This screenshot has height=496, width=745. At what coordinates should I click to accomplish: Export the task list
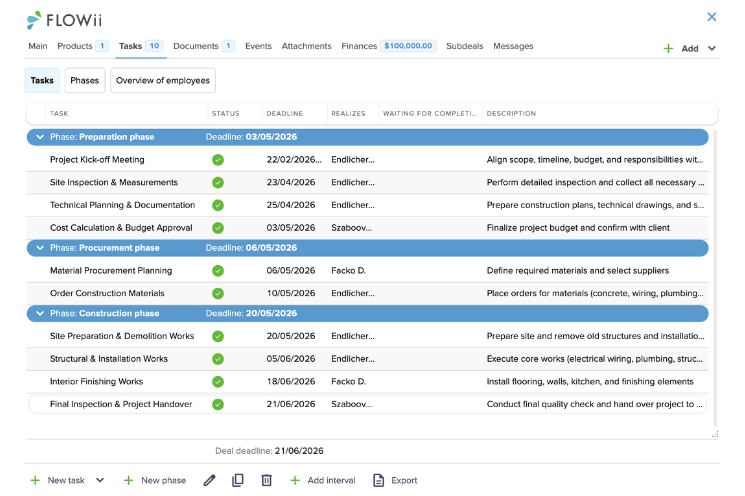click(395, 480)
